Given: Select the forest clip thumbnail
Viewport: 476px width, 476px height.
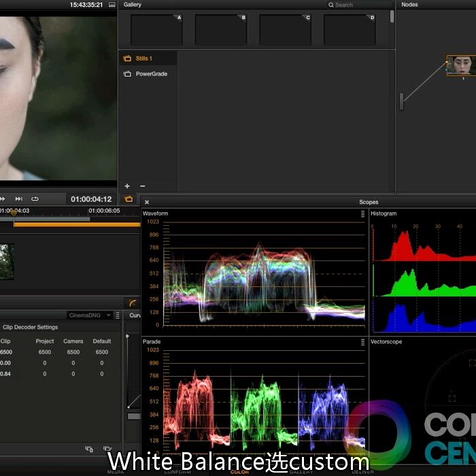Looking at the screenshot, I should pyautogui.click(x=7, y=262).
